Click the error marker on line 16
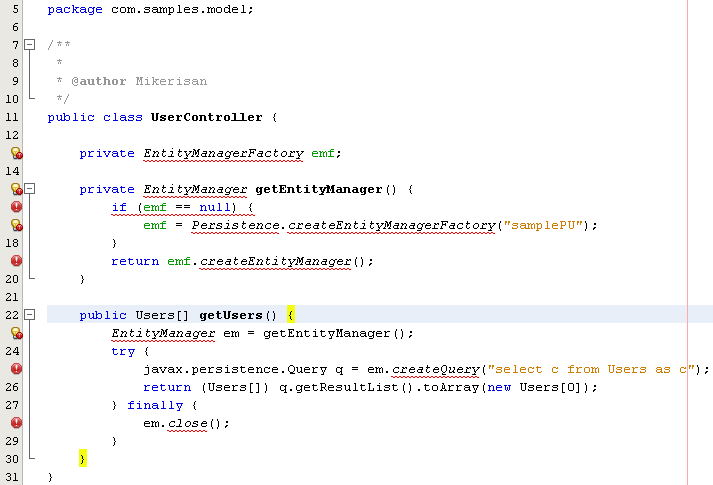This screenshot has height=485, width=713. [x=16, y=207]
